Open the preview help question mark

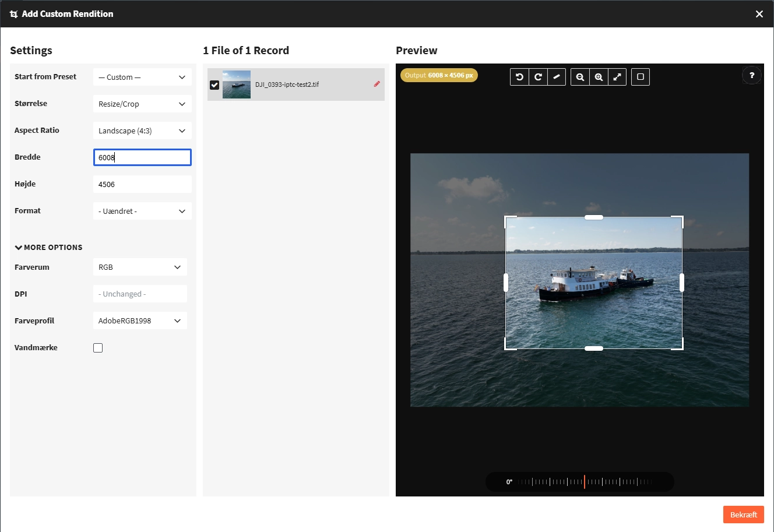coord(752,76)
